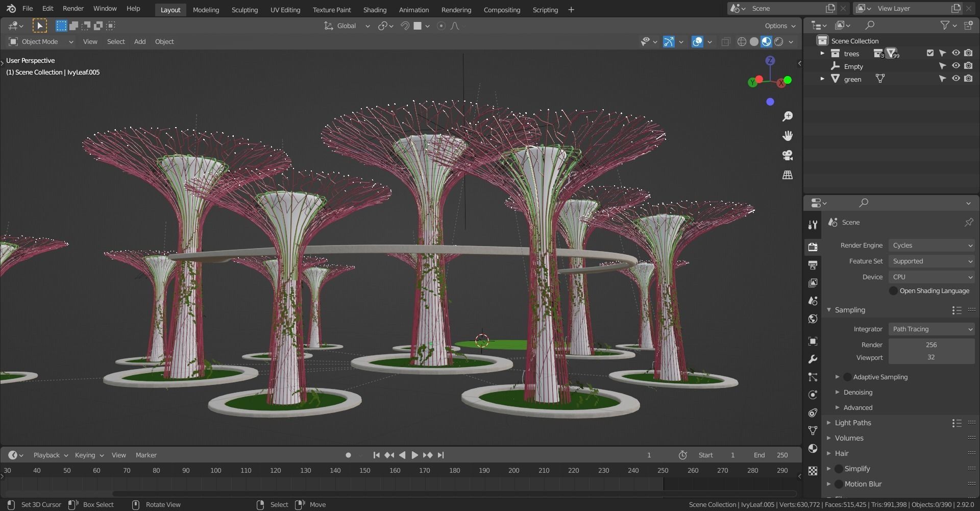
Task: Open the Particle properties icon
Action: tap(813, 377)
